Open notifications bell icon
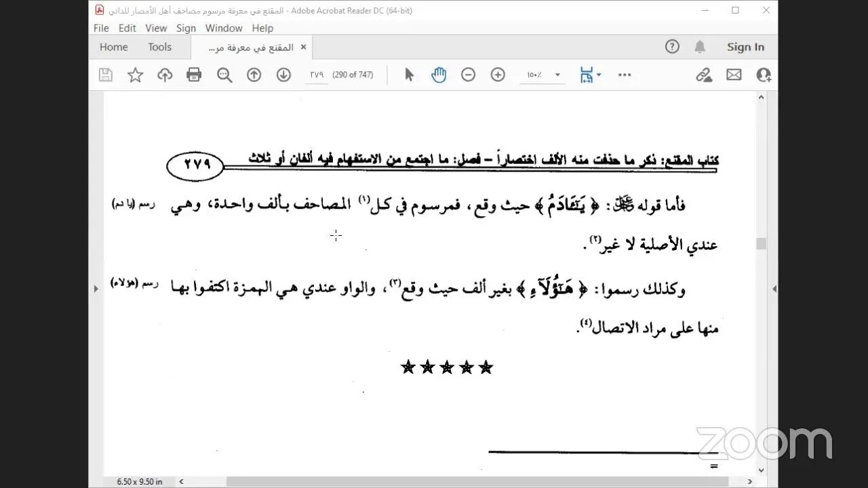The image size is (868, 488). (x=700, y=47)
